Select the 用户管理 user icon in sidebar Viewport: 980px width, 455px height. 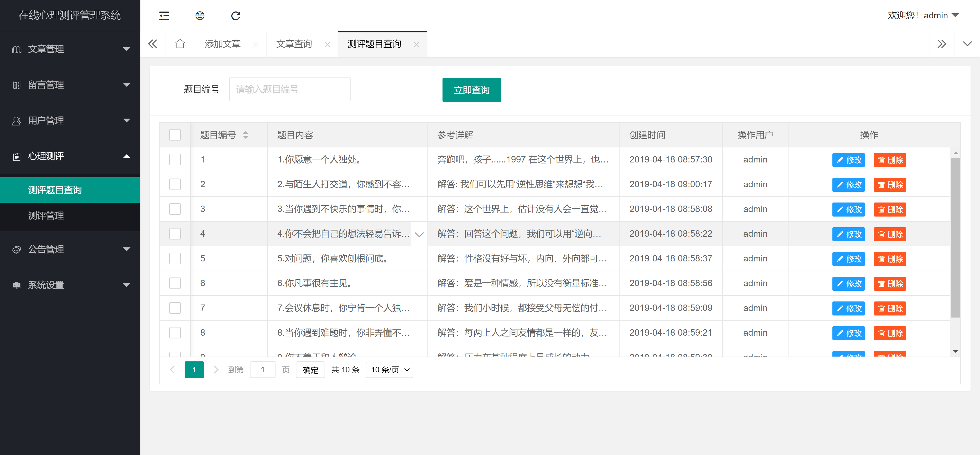pos(16,120)
